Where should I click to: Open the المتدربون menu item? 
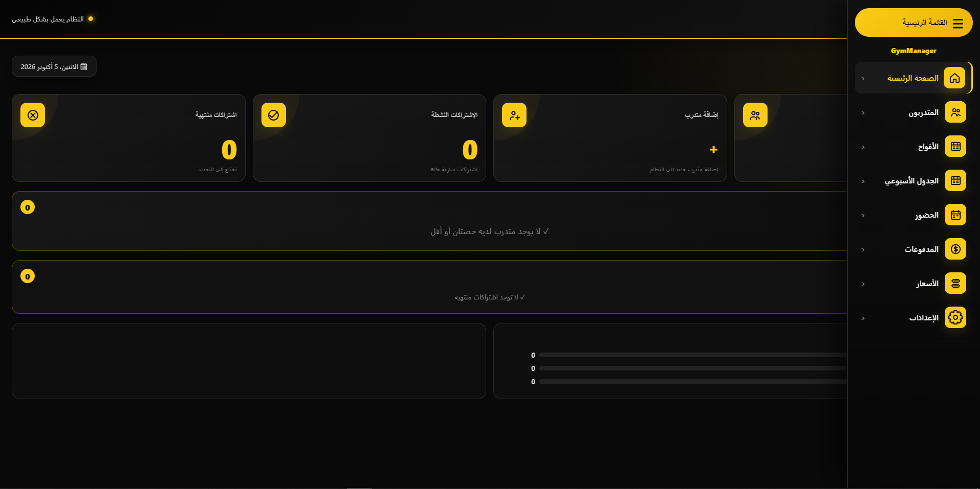[x=914, y=112]
